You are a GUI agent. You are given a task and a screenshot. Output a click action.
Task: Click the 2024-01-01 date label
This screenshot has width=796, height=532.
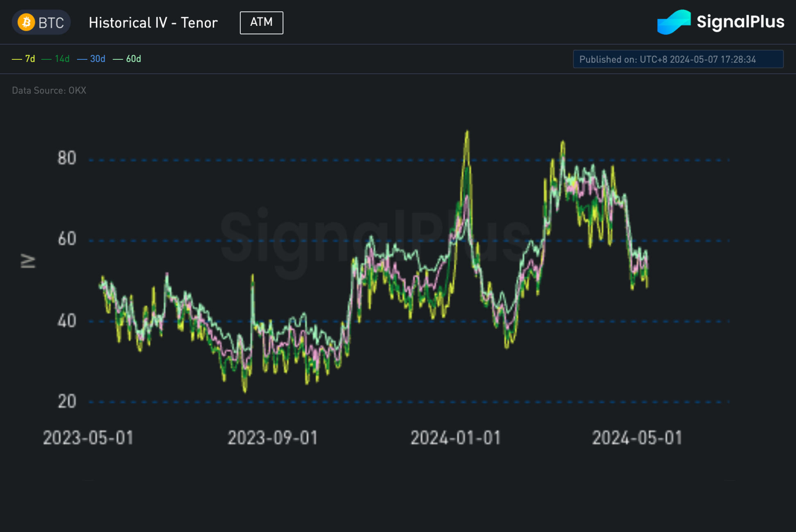pyautogui.click(x=456, y=438)
